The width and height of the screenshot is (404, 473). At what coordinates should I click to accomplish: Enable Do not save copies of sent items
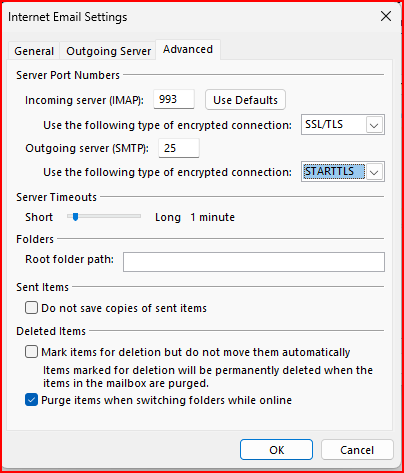tap(31, 308)
